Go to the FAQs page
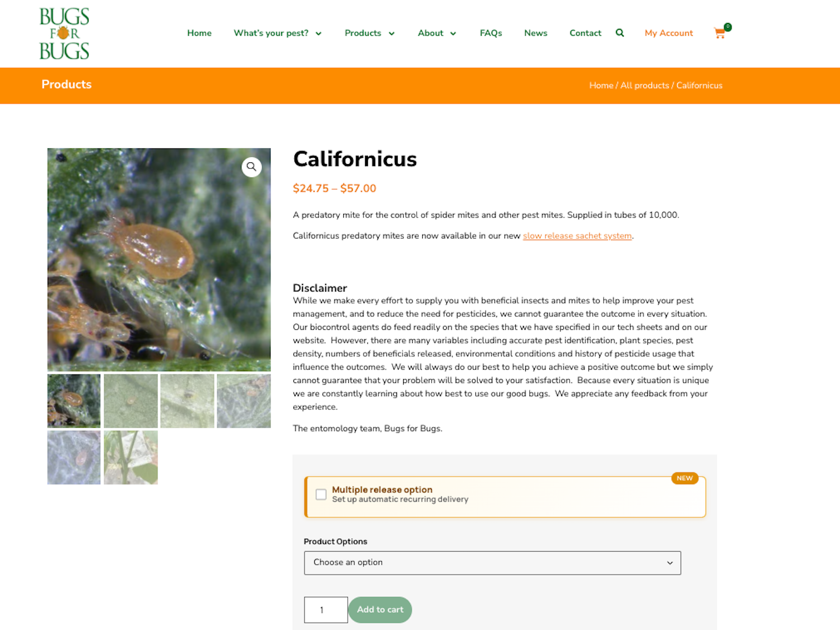Screen dimensions: 840x630 coord(491,33)
